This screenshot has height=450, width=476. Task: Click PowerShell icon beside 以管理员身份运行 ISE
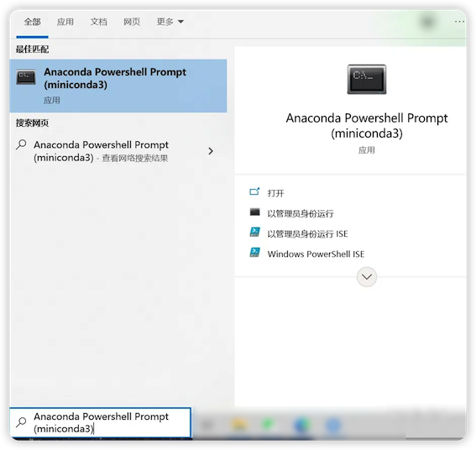click(x=254, y=232)
